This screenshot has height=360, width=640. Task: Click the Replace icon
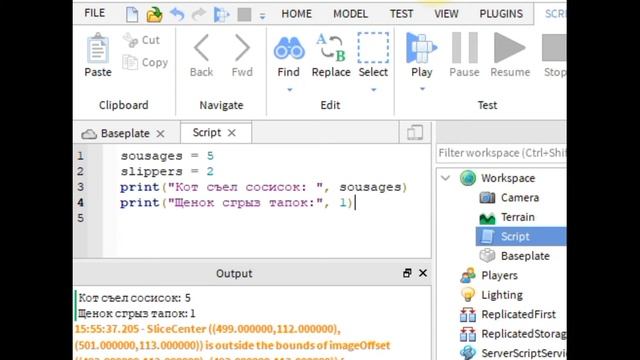click(x=331, y=48)
